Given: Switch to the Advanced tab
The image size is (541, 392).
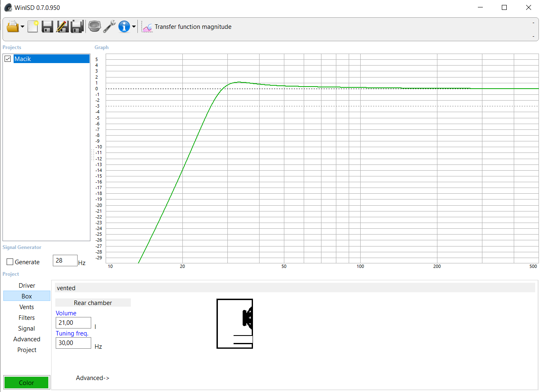Looking at the screenshot, I should point(27,339).
